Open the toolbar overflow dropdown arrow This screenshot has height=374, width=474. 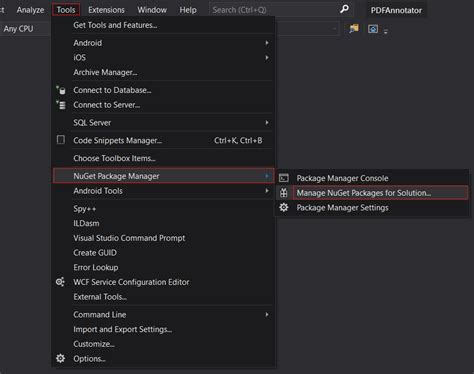(386, 32)
